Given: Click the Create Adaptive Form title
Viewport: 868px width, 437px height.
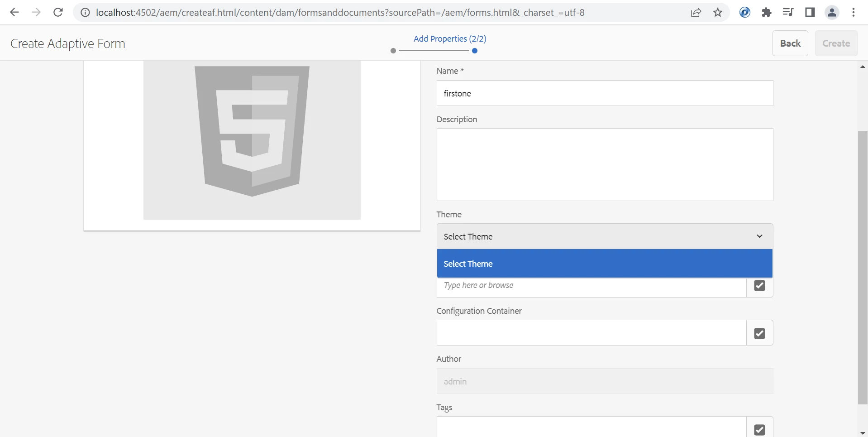Looking at the screenshot, I should [x=68, y=43].
